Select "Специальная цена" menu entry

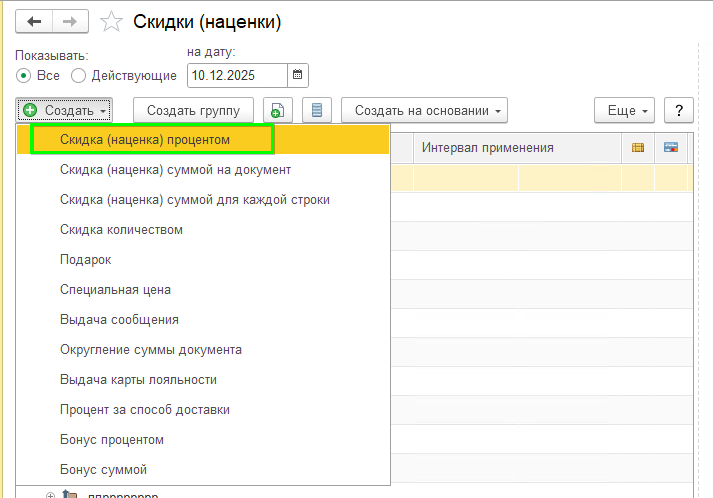203,290
